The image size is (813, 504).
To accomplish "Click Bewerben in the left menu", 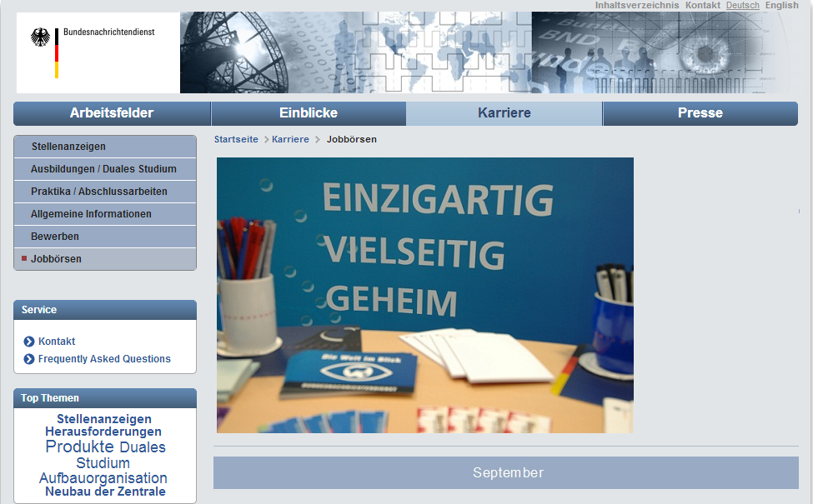I will [55, 237].
